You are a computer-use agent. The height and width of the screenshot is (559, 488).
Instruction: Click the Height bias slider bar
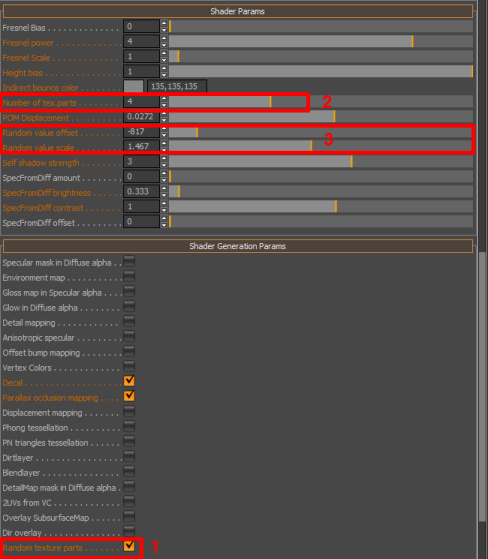pos(321,71)
